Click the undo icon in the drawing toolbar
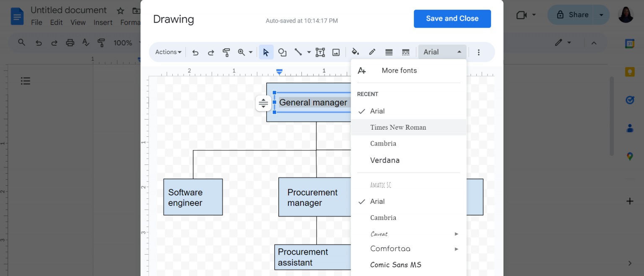The width and height of the screenshot is (644, 276). pyautogui.click(x=195, y=52)
